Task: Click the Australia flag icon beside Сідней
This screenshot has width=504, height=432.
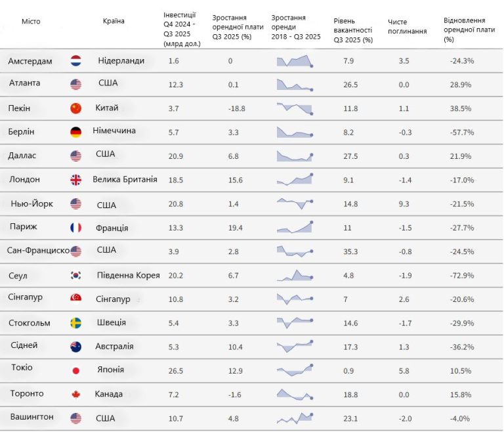Action: (75, 347)
